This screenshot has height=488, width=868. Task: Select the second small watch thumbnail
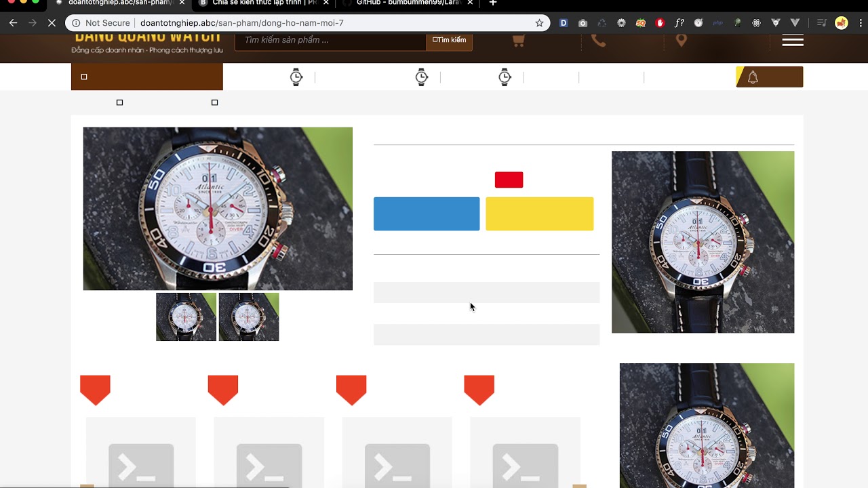pyautogui.click(x=249, y=317)
